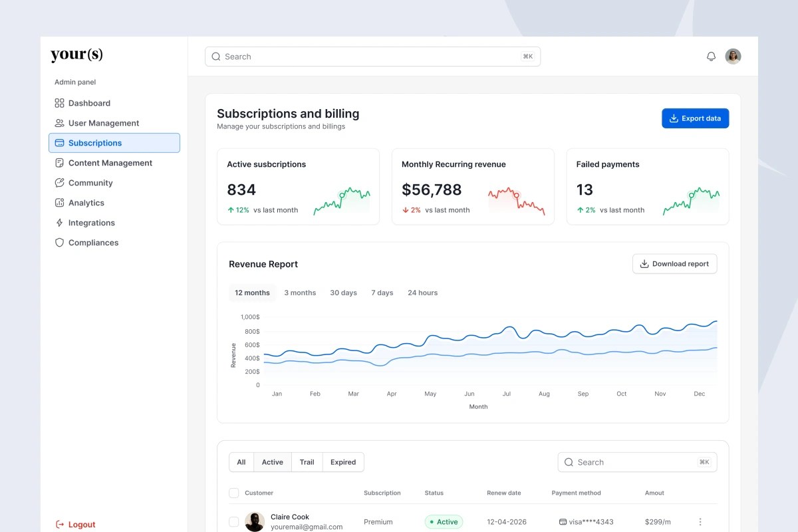Navigate to Community via sidebar icon
Screen dimensions: 798x532
(59, 183)
